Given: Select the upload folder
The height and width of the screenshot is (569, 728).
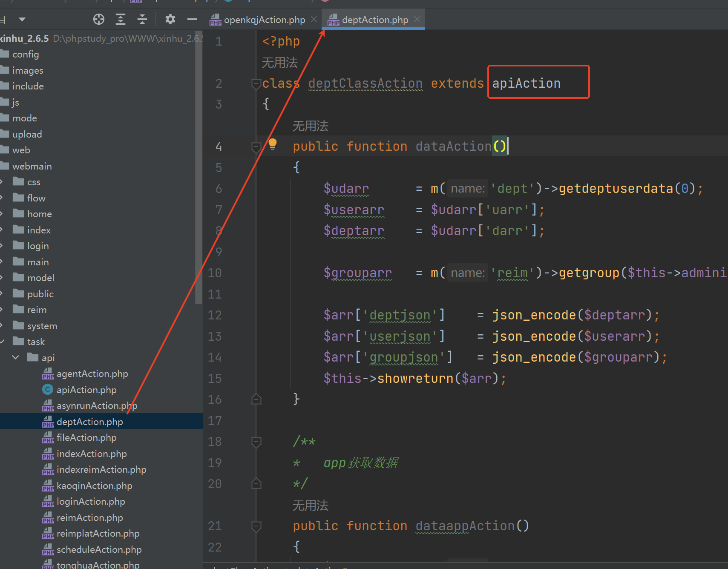Looking at the screenshot, I should click(27, 134).
